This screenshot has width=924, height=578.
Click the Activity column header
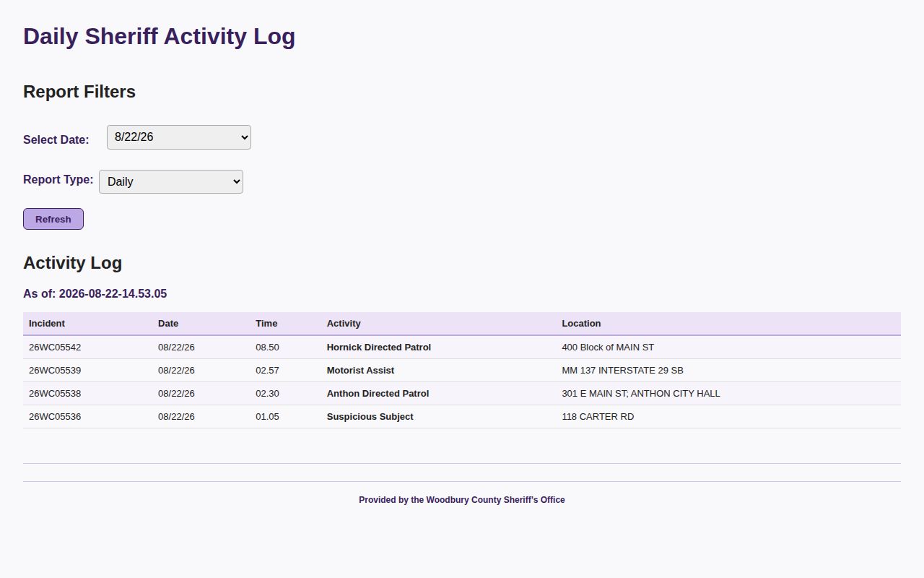tap(344, 324)
